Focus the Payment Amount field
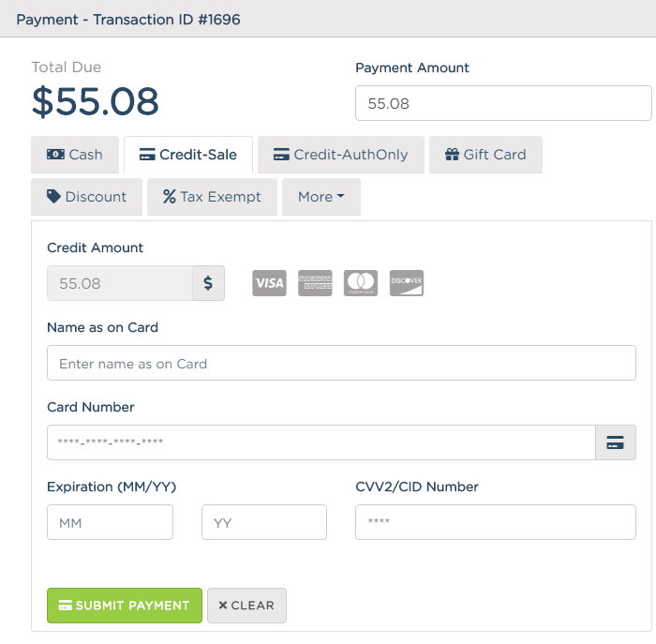This screenshot has height=644, width=656. pos(503,103)
